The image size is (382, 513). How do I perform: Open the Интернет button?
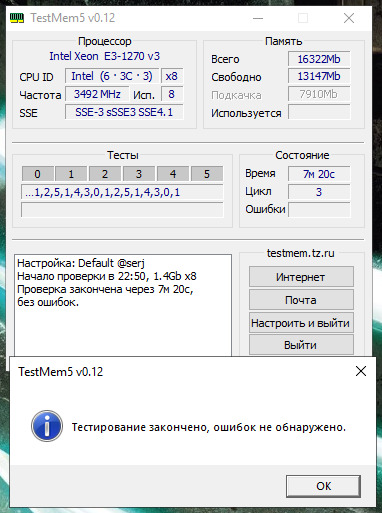pos(301,277)
